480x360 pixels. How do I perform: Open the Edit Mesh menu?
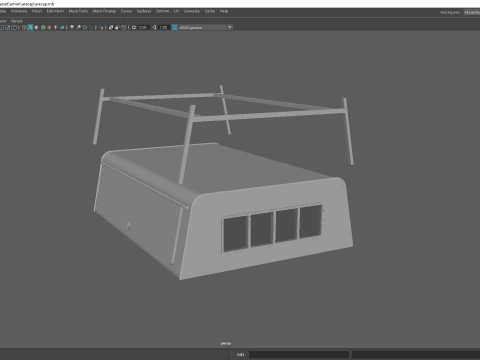[55, 11]
